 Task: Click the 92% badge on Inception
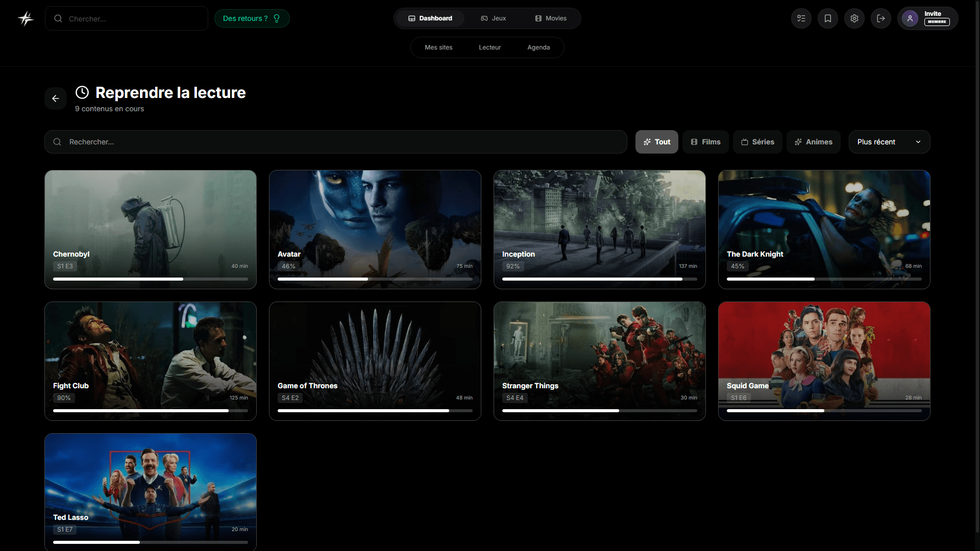[513, 266]
